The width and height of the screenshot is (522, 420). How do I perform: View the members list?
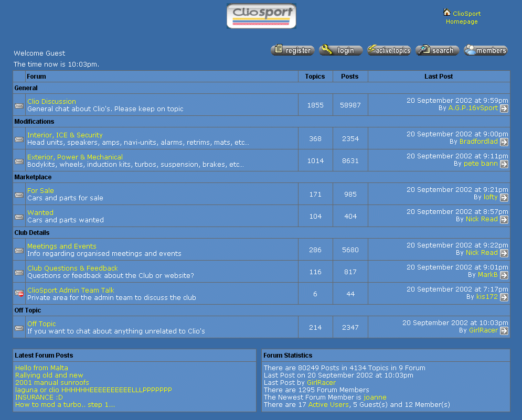tap(486, 50)
